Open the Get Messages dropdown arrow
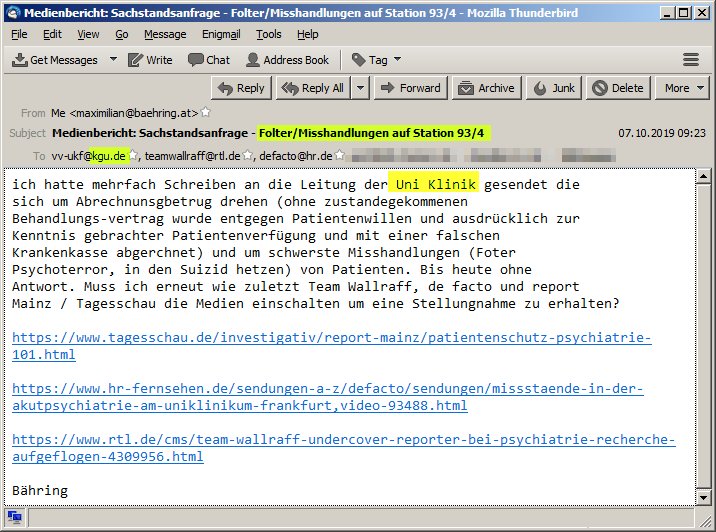716x532 pixels. (113, 59)
